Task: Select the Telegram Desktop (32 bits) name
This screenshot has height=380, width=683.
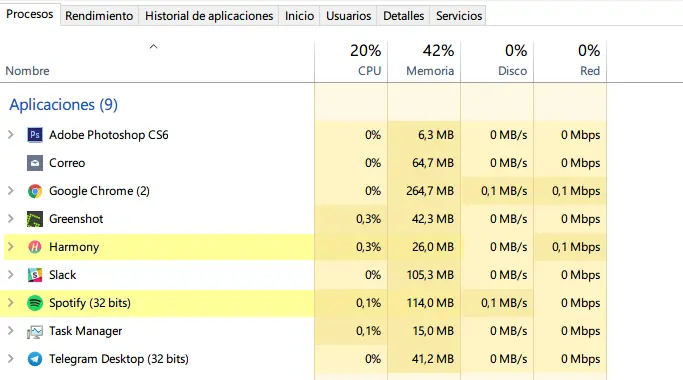Action: click(x=119, y=359)
